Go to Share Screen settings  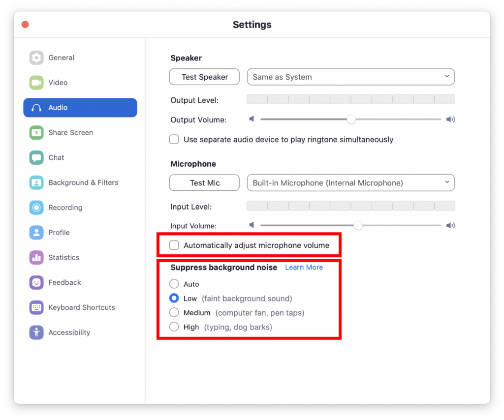coord(71,133)
